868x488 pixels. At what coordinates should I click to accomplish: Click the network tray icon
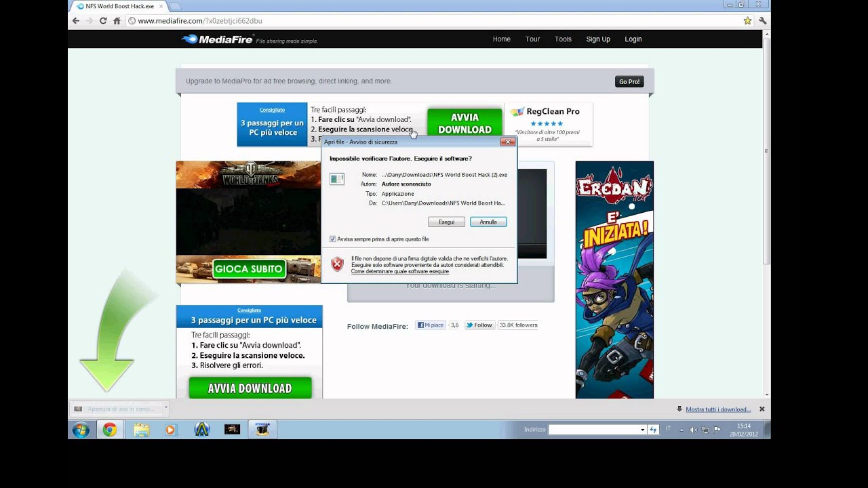(x=705, y=430)
